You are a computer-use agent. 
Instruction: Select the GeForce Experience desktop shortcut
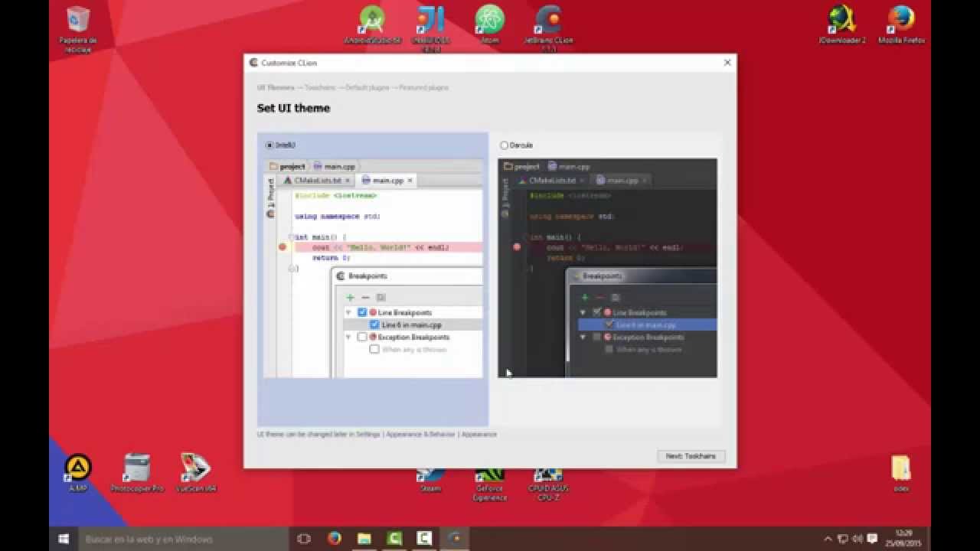tap(490, 485)
